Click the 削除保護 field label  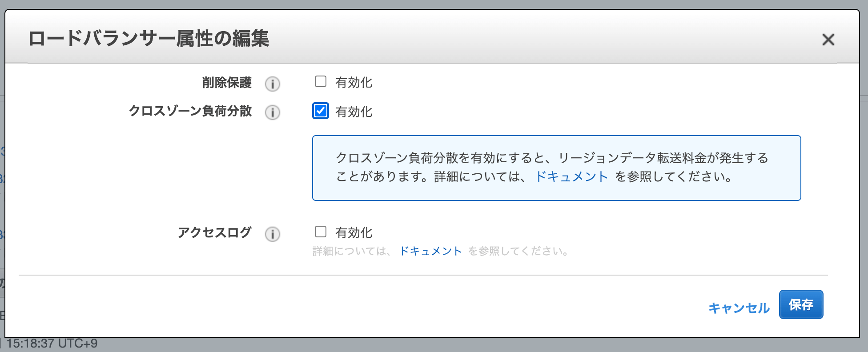click(227, 83)
